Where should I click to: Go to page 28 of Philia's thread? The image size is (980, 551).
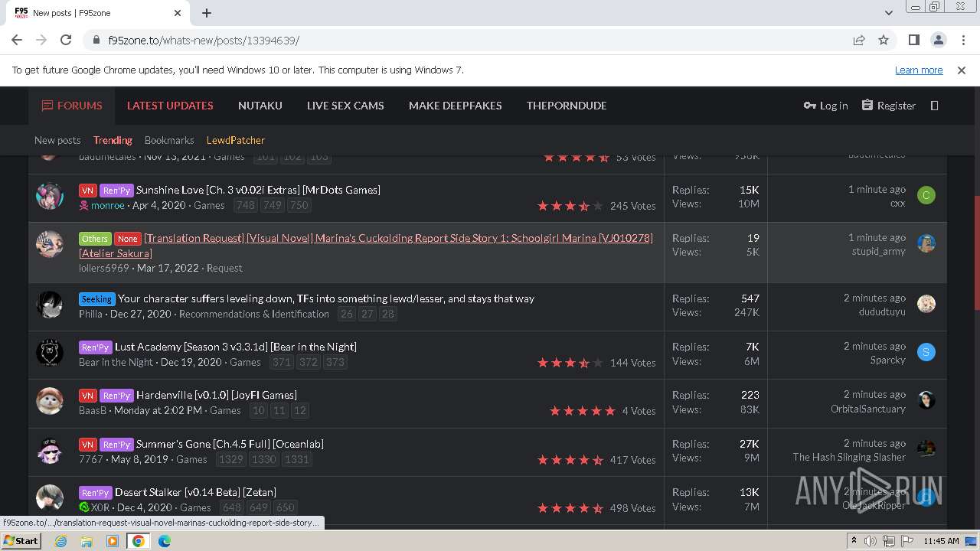(388, 314)
